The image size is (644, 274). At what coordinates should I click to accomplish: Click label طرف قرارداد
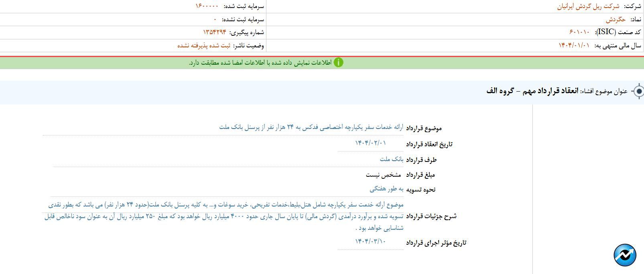pos(421,160)
